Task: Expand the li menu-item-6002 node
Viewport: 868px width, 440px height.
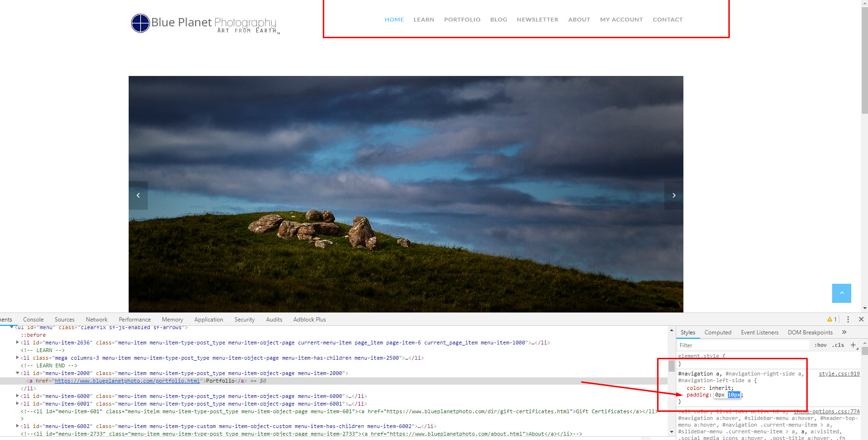Action: [x=18, y=426]
